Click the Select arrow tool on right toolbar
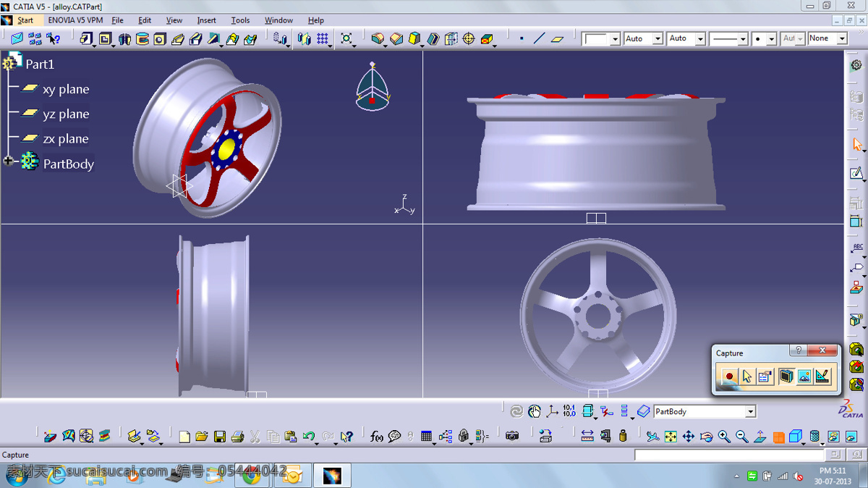868x488 pixels. pos(856,144)
